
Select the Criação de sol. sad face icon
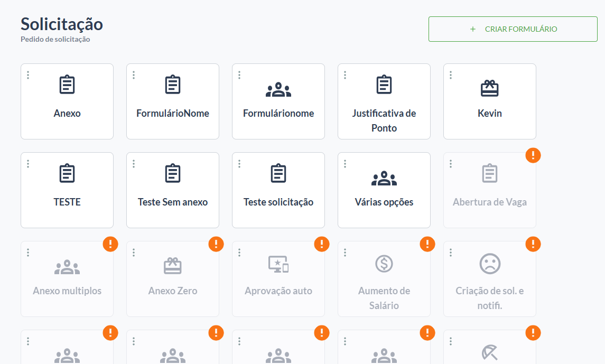point(490,264)
